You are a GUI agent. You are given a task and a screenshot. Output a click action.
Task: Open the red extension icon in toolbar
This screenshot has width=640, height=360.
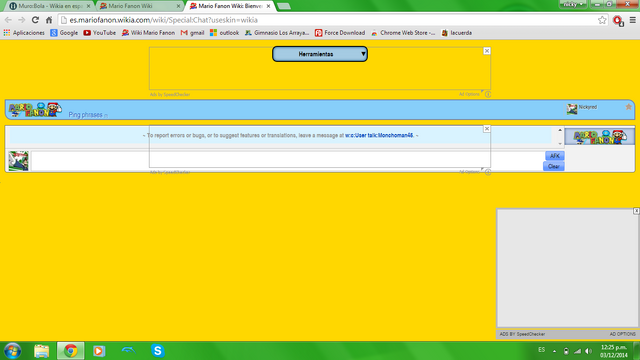click(618, 20)
